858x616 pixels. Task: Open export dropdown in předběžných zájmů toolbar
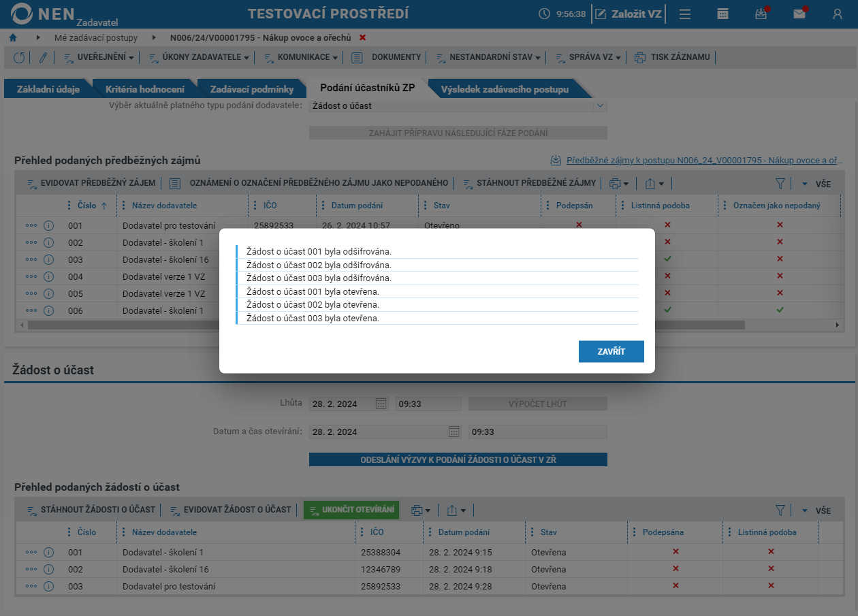[x=654, y=183]
